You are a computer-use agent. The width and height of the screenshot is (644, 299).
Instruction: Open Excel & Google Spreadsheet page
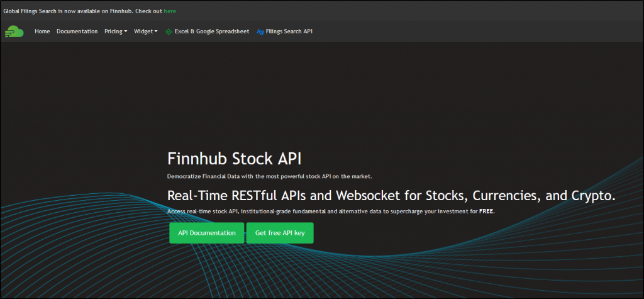pyautogui.click(x=212, y=31)
